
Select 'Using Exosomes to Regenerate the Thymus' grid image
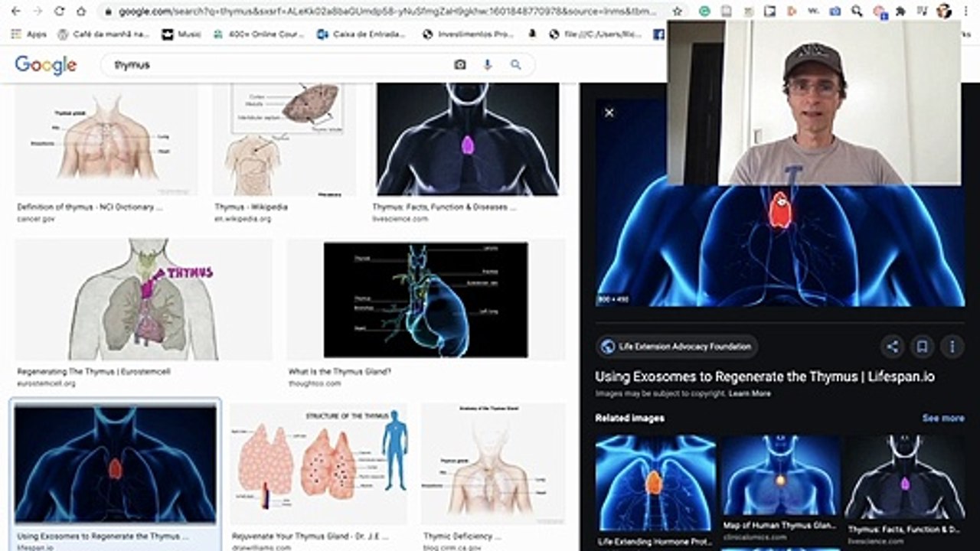[x=116, y=464]
